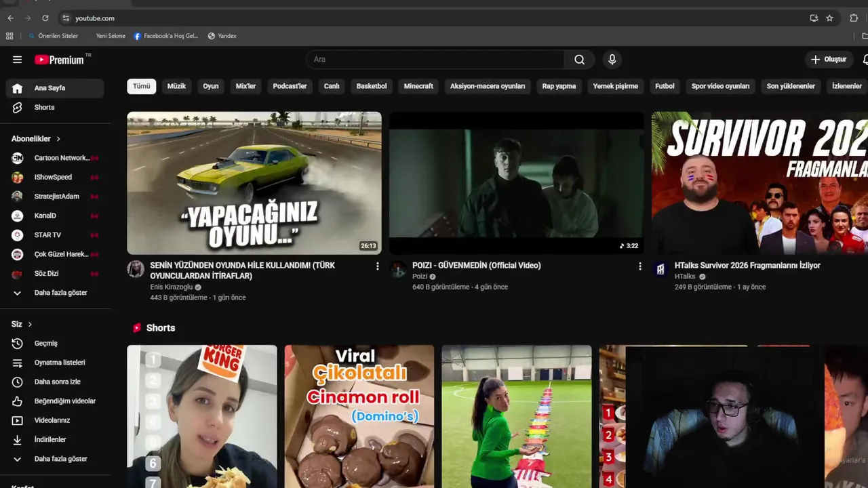The height and width of the screenshot is (488, 868).
Task: Select the Spor video oyunları chip
Action: tap(720, 86)
